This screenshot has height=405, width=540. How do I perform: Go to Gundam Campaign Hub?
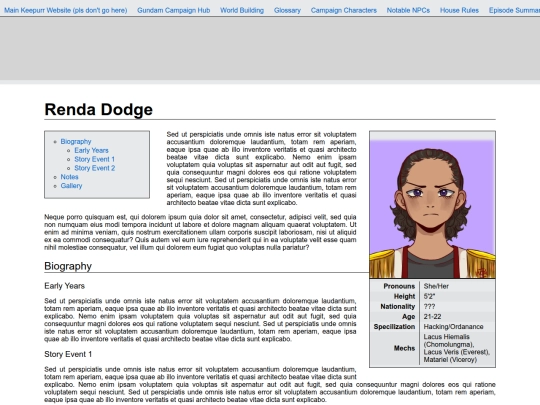coord(174,10)
